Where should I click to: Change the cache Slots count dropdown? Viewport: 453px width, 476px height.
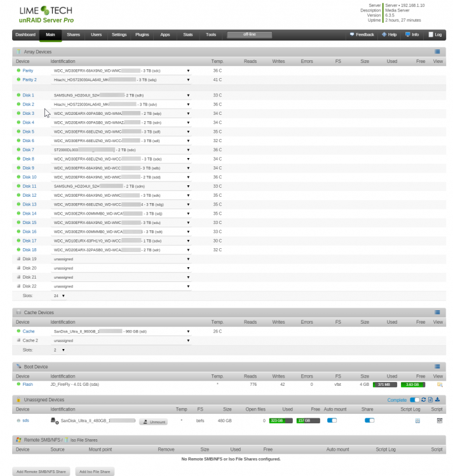59,350
